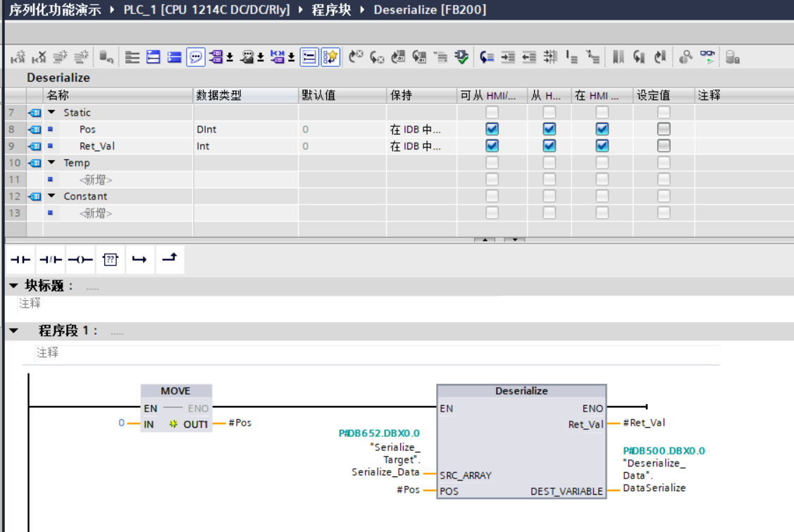Click the 默认值 column header
Screen dimensions: 794x532
(342, 95)
